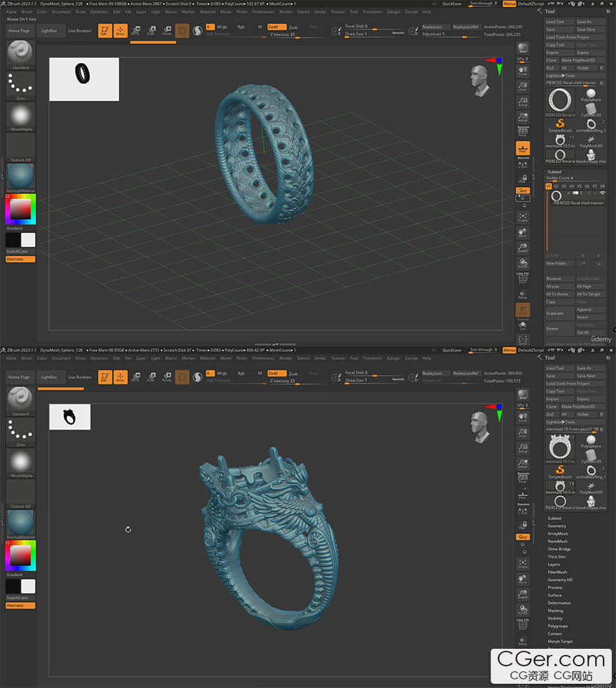Select the Cylinder3D tool in top window

[x=591, y=110]
